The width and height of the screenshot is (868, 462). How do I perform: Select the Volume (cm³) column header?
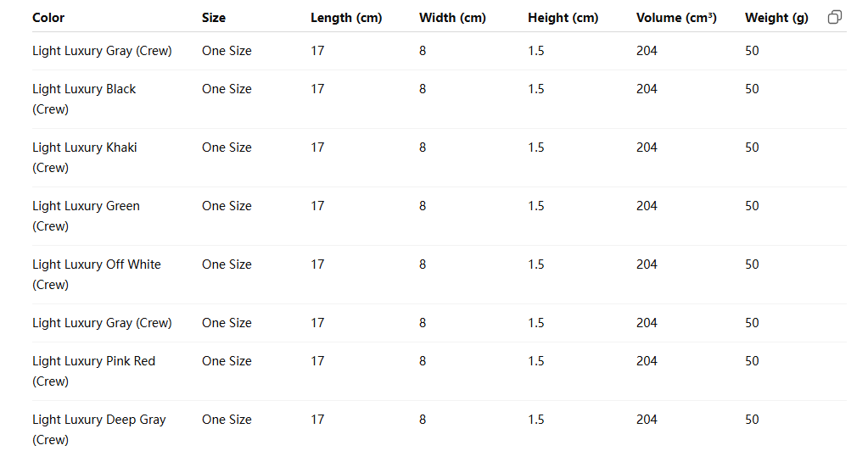[x=676, y=18]
